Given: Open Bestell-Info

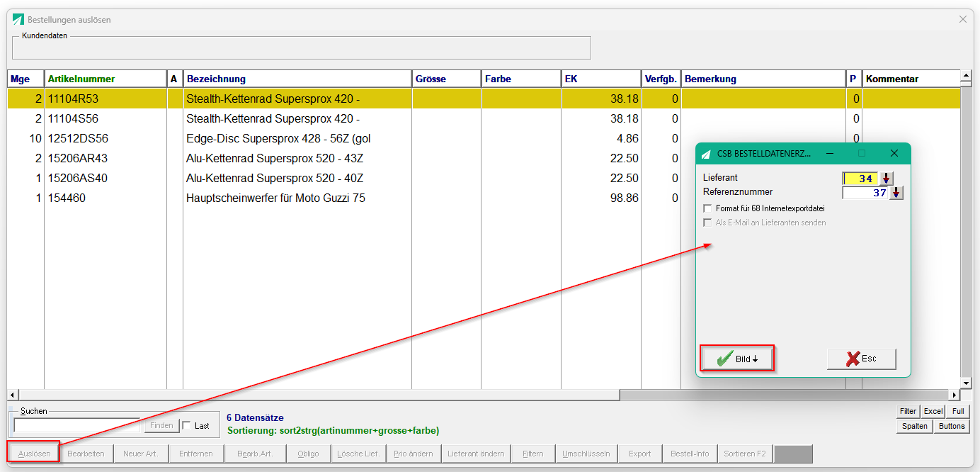Looking at the screenshot, I should pyautogui.click(x=690, y=454).
